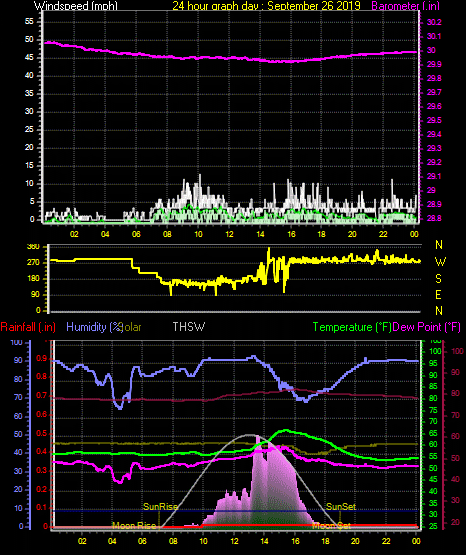Select the Rainfall (.in) legend label
This screenshot has width=466, height=555.
(x=28, y=327)
